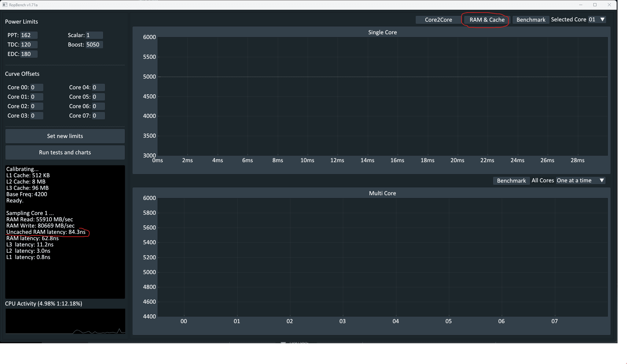Viewport: 627px width, 364px height.
Task: Click the RopBench app icon in title bar
Action: coord(5,5)
